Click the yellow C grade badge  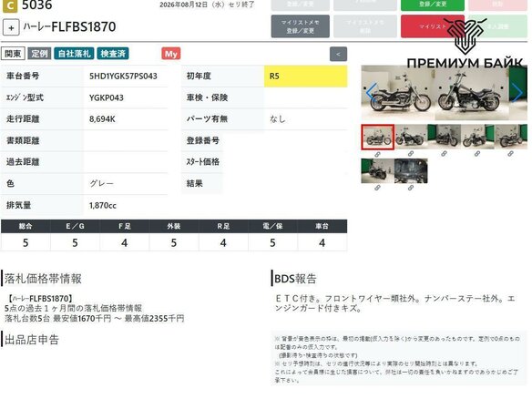pos(10,5)
